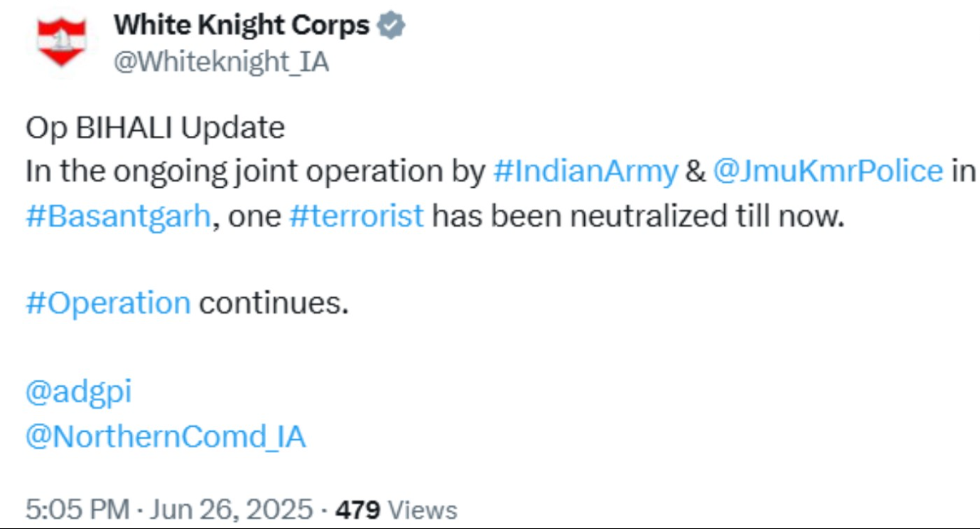Open the #Operation hashtag
Image resolution: width=980 pixels, height=529 pixels.
pos(108,304)
